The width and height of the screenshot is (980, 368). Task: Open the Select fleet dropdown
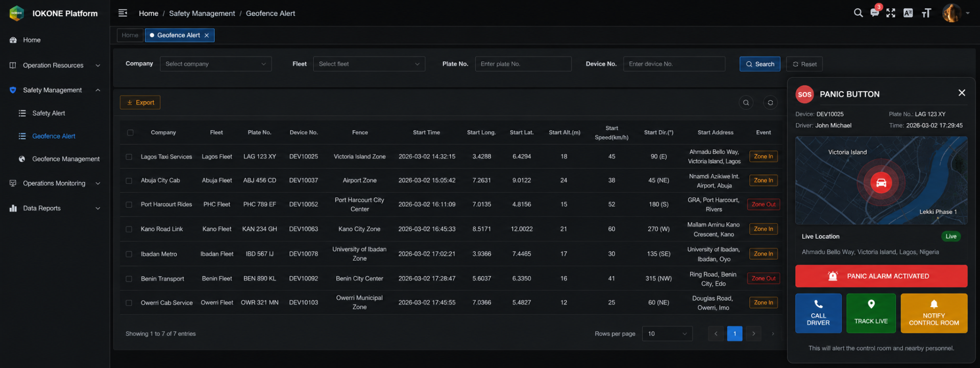coord(369,64)
